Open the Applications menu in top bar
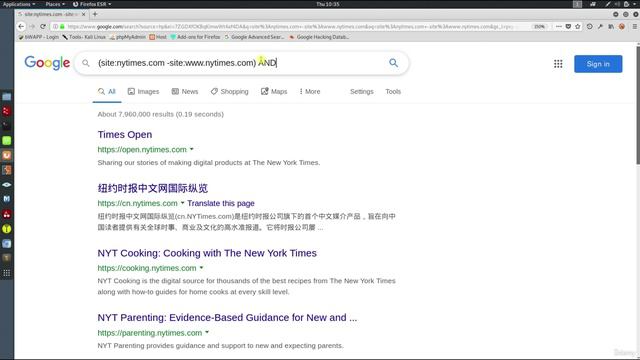The image size is (640, 360). coord(18,4)
